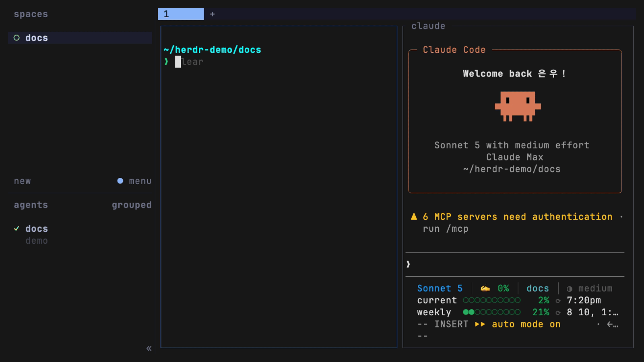This screenshot has height=362, width=644.
Task: Click the agents header
Action: [31, 205]
